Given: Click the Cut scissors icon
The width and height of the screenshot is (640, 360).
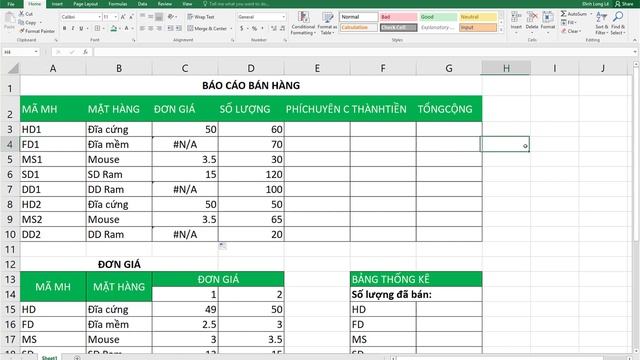Looking at the screenshot, I should (22, 14).
